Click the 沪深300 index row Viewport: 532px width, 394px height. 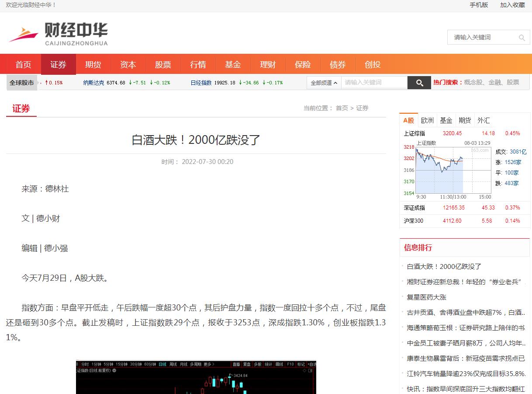pyautogui.click(x=464, y=221)
